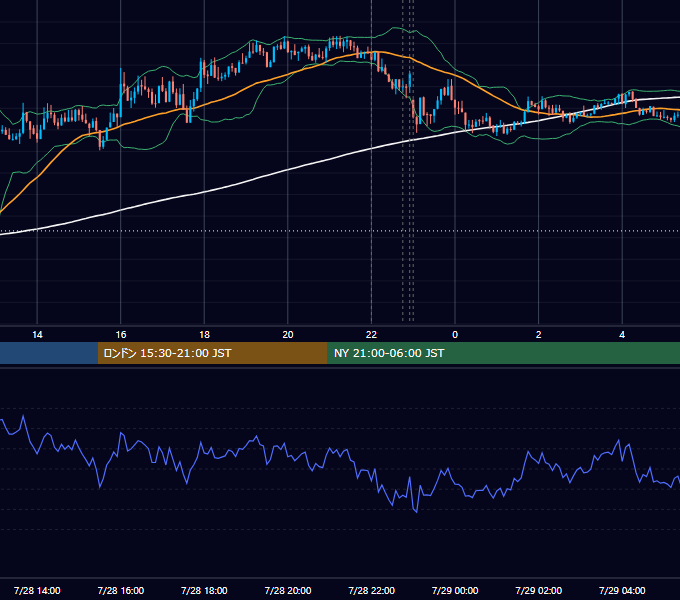Click the 2 hour label on upper time axis

[539, 335]
